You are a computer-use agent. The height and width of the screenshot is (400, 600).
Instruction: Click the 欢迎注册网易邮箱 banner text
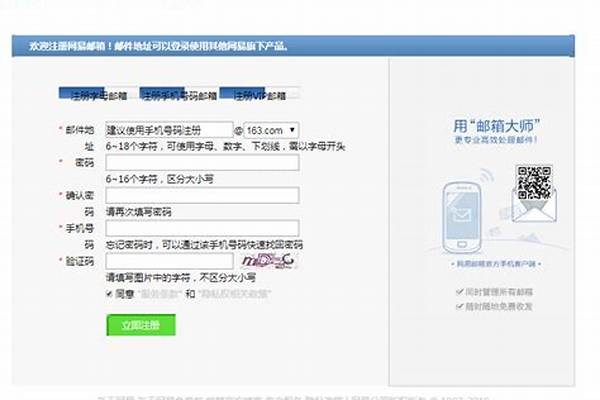158,46
